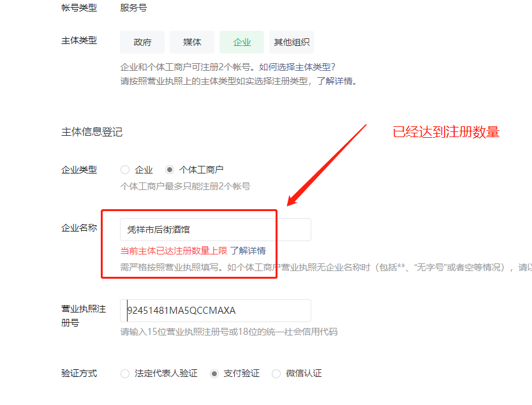Choose the 个体工商户 radio button

tap(170, 170)
